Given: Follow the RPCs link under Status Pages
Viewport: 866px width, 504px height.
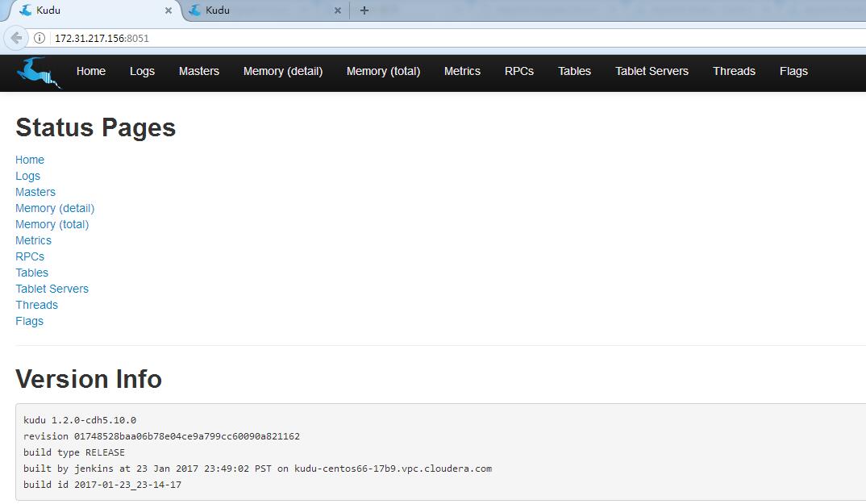Looking at the screenshot, I should tap(30, 256).
